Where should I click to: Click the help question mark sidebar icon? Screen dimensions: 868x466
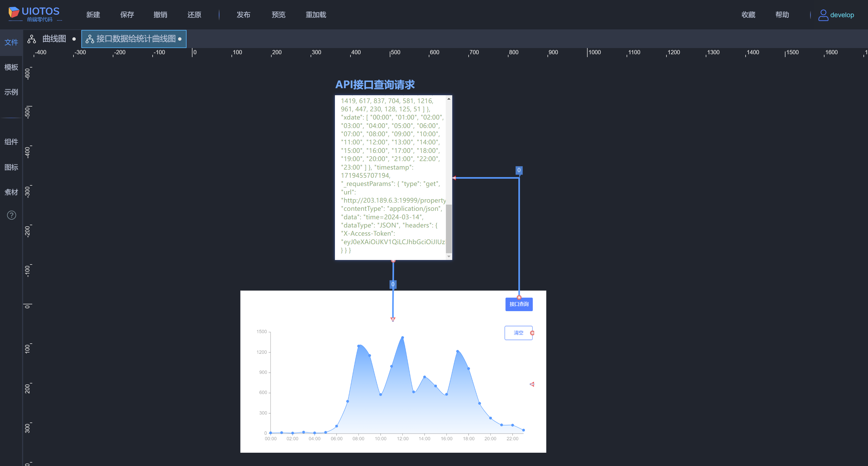pyautogui.click(x=12, y=215)
